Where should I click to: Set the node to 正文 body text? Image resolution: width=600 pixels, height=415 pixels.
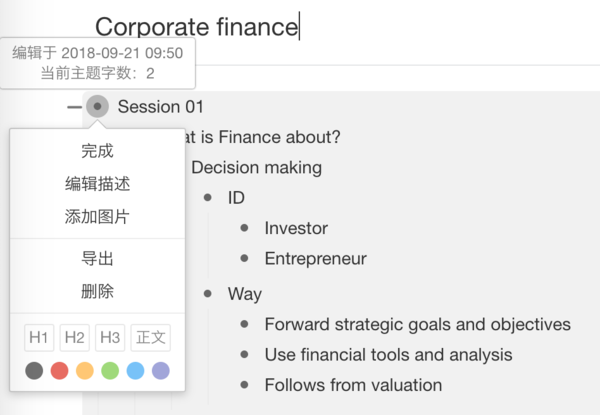[151, 338]
